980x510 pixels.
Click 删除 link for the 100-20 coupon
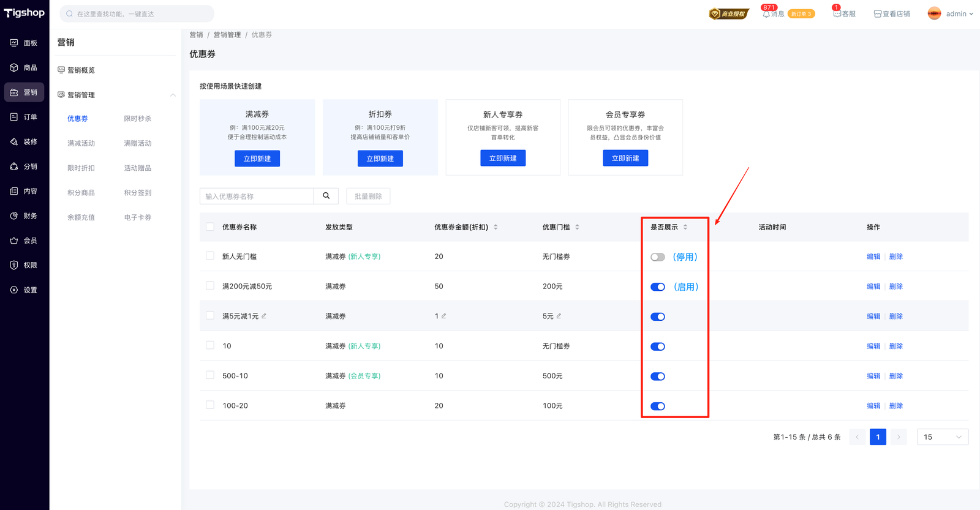click(x=895, y=406)
